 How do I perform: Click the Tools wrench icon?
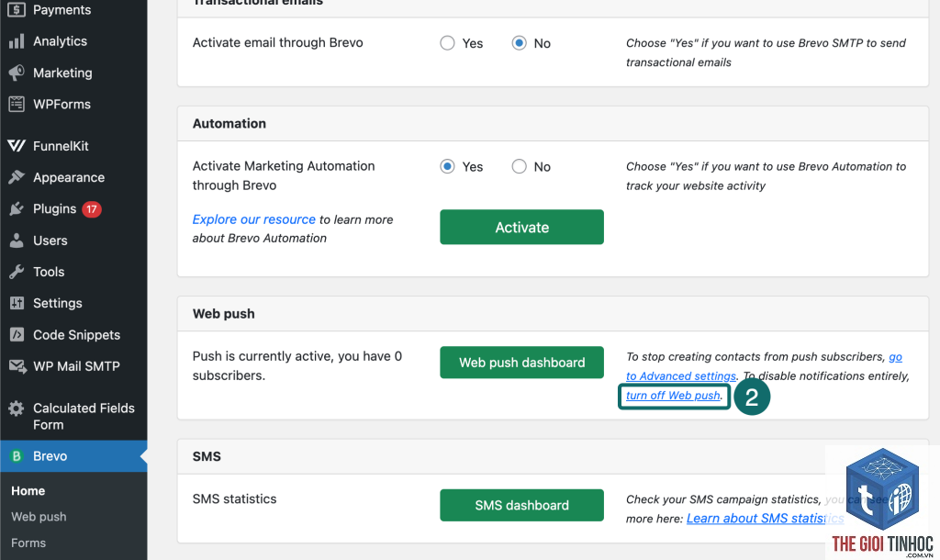click(x=17, y=272)
